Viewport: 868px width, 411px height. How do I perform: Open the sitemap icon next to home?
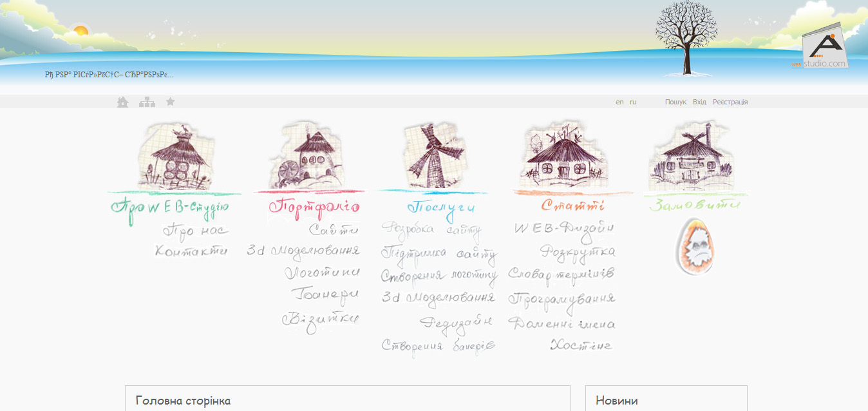pyautogui.click(x=146, y=101)
